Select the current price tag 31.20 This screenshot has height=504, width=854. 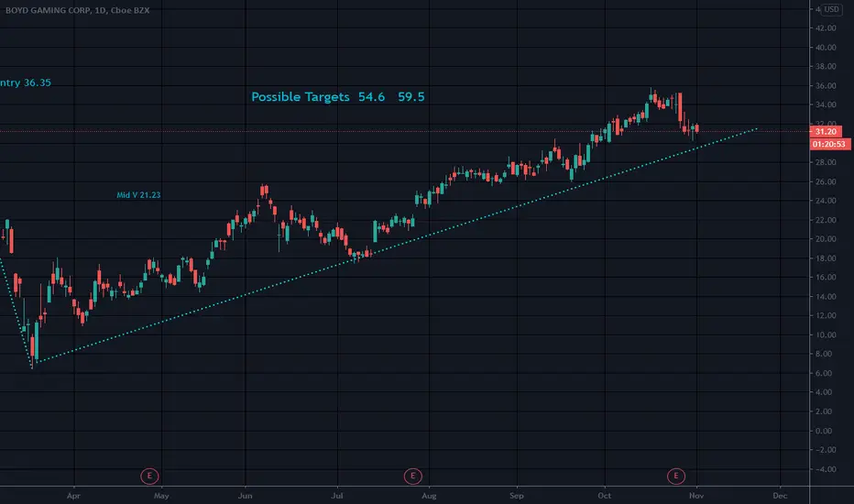click(x=826, y=131)
